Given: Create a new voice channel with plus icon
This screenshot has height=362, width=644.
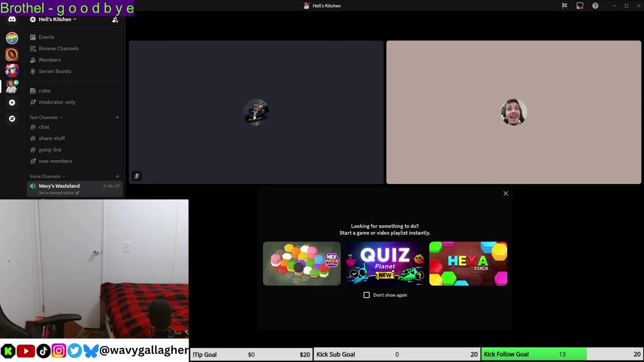Looking at the screenshot, I should (117, 176).
